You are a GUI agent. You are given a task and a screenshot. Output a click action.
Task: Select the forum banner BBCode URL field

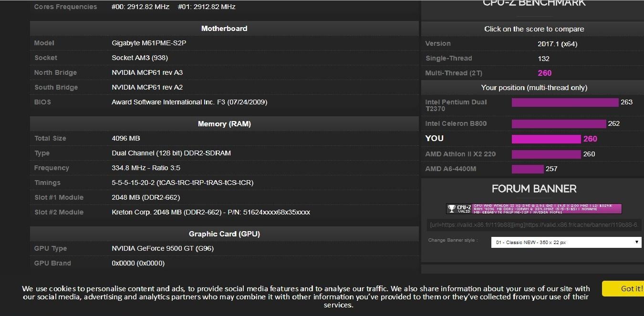(x=534, y=225)
